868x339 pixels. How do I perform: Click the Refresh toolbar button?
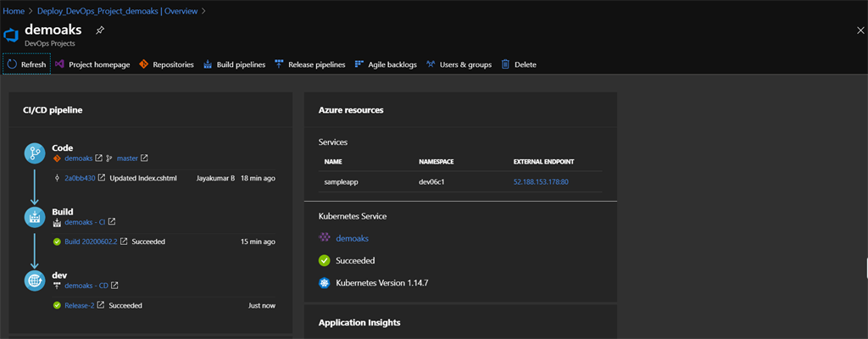(26, 64)
